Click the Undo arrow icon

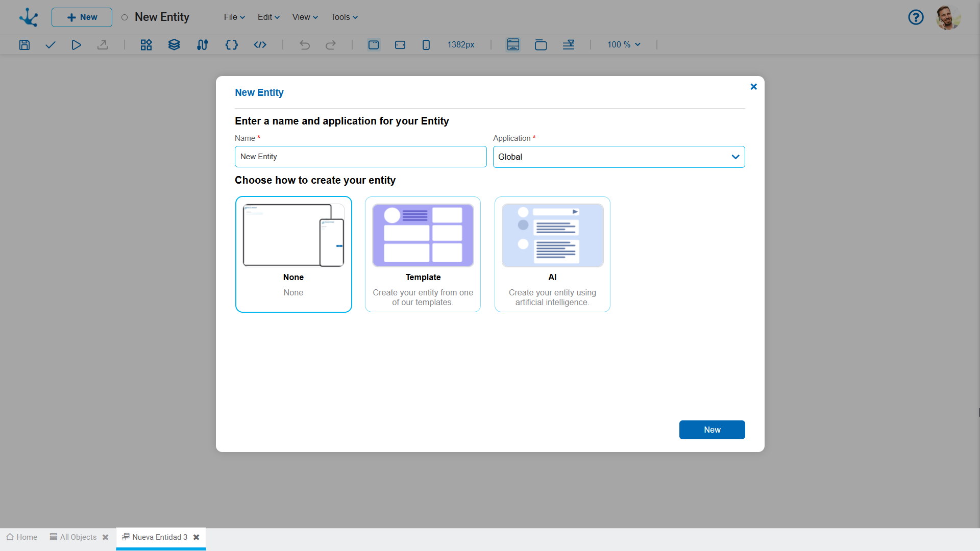click(305, 45)
